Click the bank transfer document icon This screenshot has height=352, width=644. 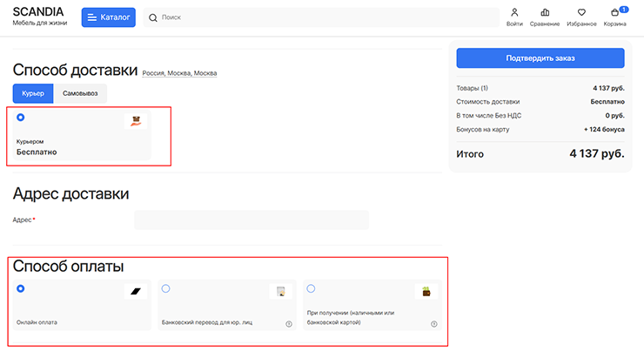click(280, 292)
